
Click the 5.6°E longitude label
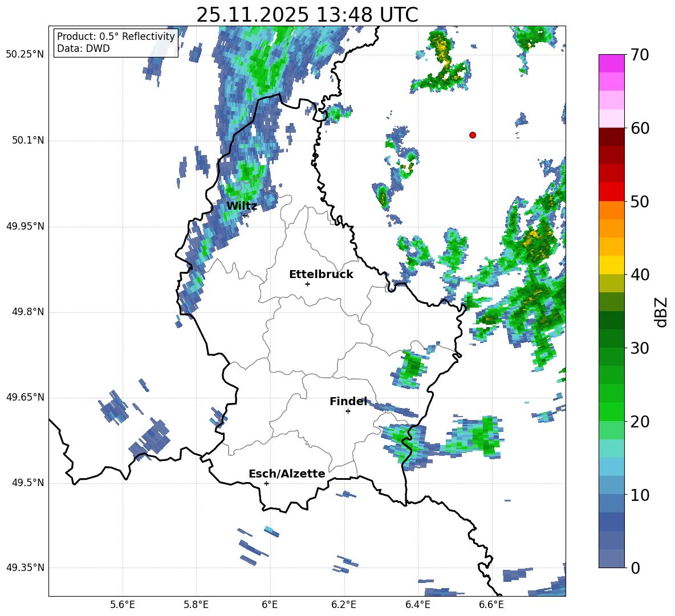(123, 605)
